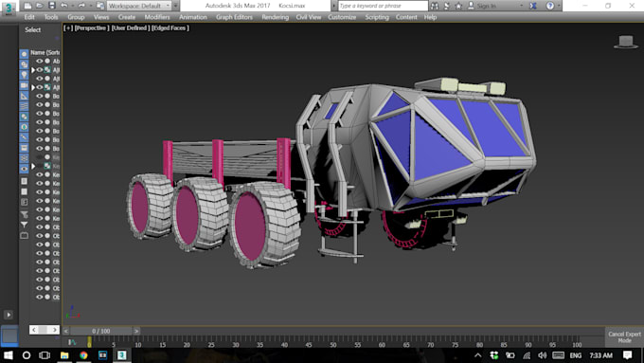Click the 0 / 100 time slider
Viewport: 644px width, 363px height.
tap(101, 331)
